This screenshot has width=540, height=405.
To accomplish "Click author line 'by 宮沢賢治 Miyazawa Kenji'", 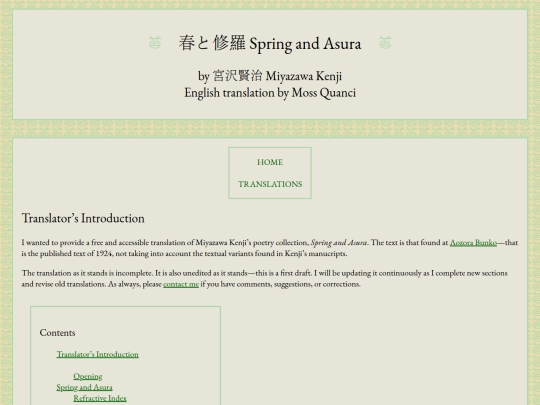I will [x=270, y=76].
